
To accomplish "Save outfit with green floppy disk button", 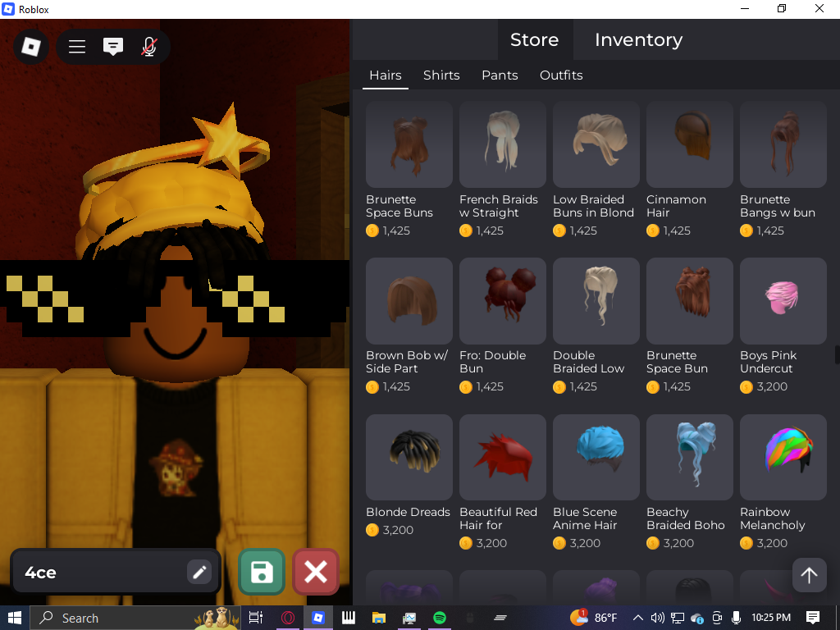I will (x=262, y=572).
